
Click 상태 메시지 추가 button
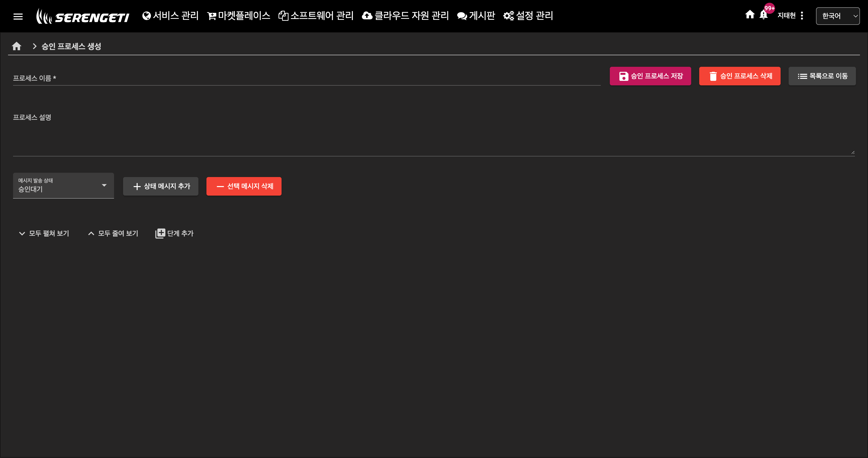coord(160,186)
